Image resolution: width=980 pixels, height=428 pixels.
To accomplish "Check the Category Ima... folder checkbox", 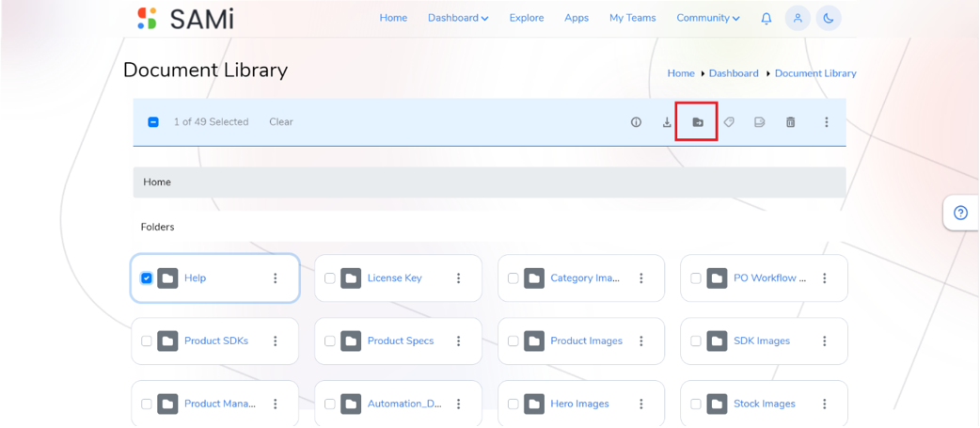I will (513, 278).
